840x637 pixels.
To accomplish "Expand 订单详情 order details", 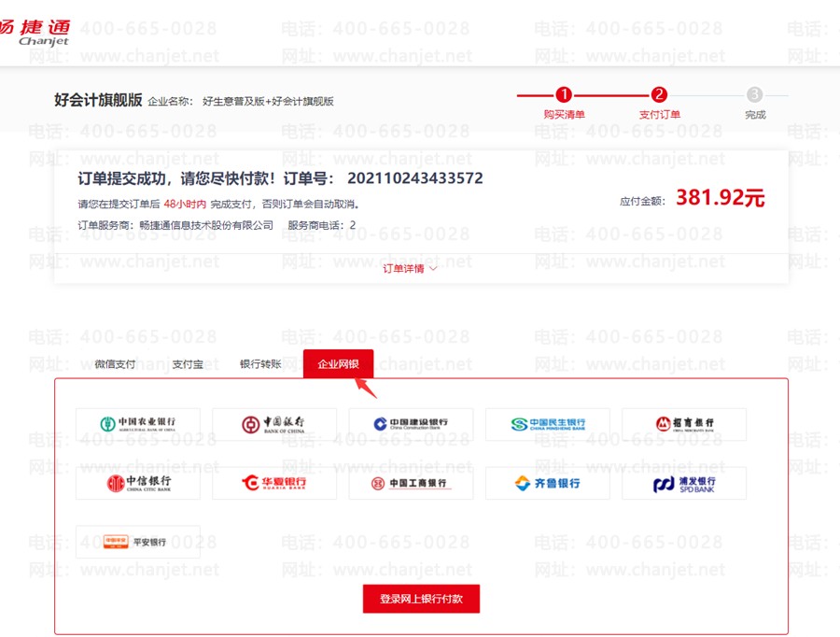I will point(410,269).
